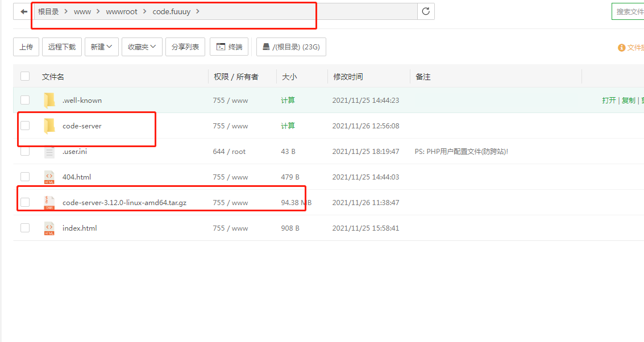
Task: Select the .user.ini row checkbox
Action: pos(25,152)
